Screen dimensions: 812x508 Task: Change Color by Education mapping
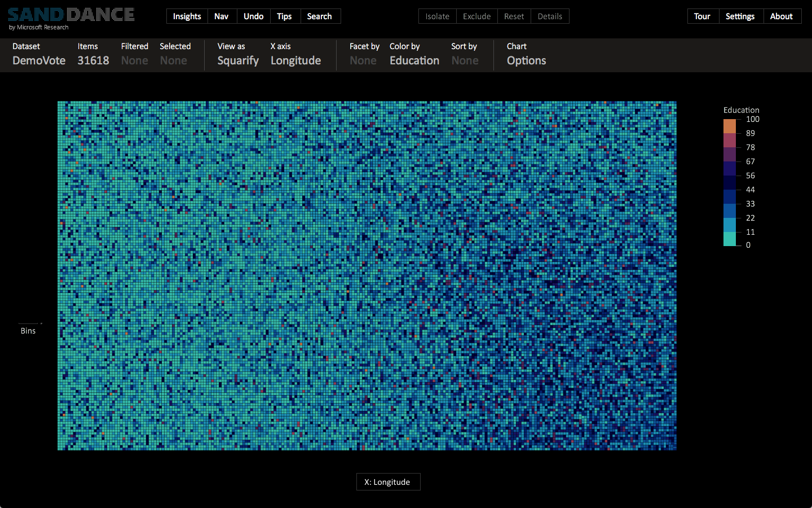[x=414, y=60]
